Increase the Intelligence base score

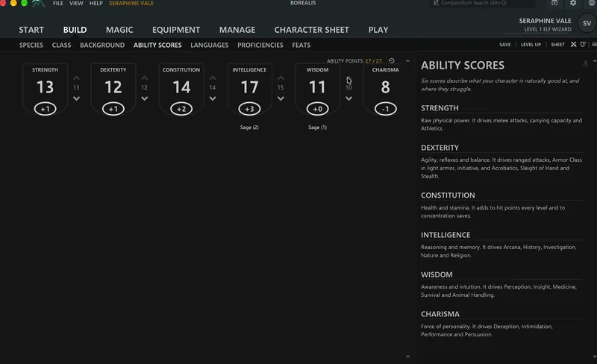281,78
